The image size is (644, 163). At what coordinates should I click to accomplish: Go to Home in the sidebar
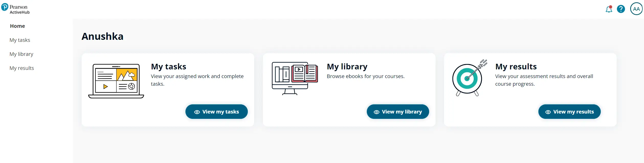(x=17, y=26)
